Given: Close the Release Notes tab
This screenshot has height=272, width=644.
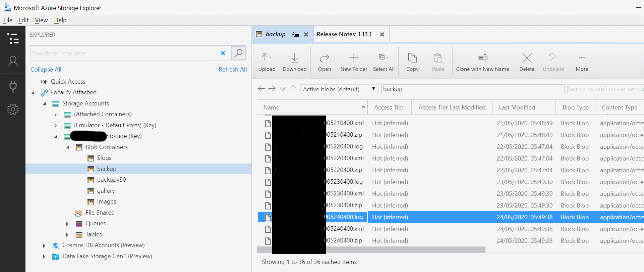Looking at the screenshot, I should (x=382, y=34).
